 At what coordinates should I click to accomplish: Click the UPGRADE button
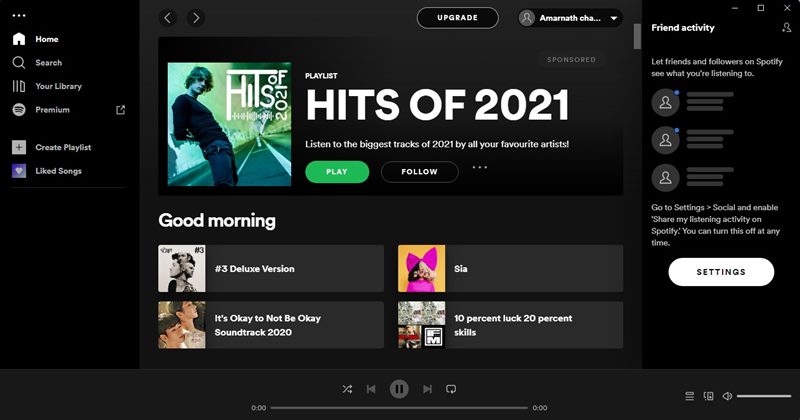coord(458,18)
